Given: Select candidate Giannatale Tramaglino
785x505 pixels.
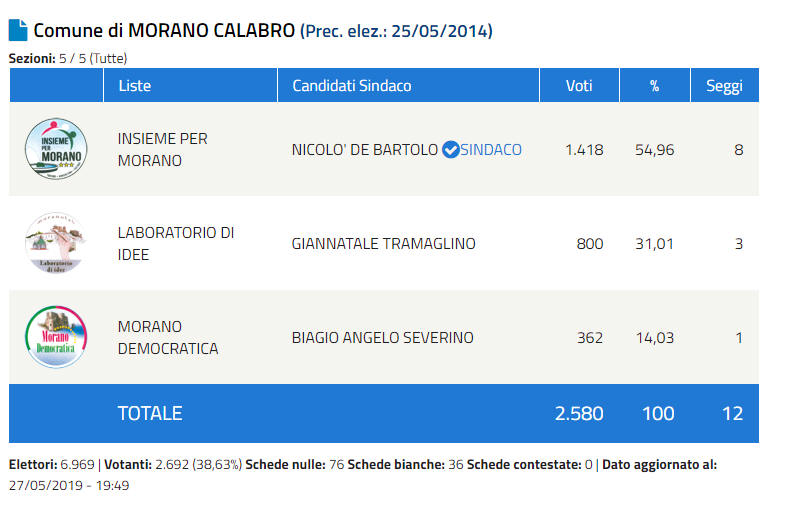Looking at the screenshot, I should [x=383, y=243].
